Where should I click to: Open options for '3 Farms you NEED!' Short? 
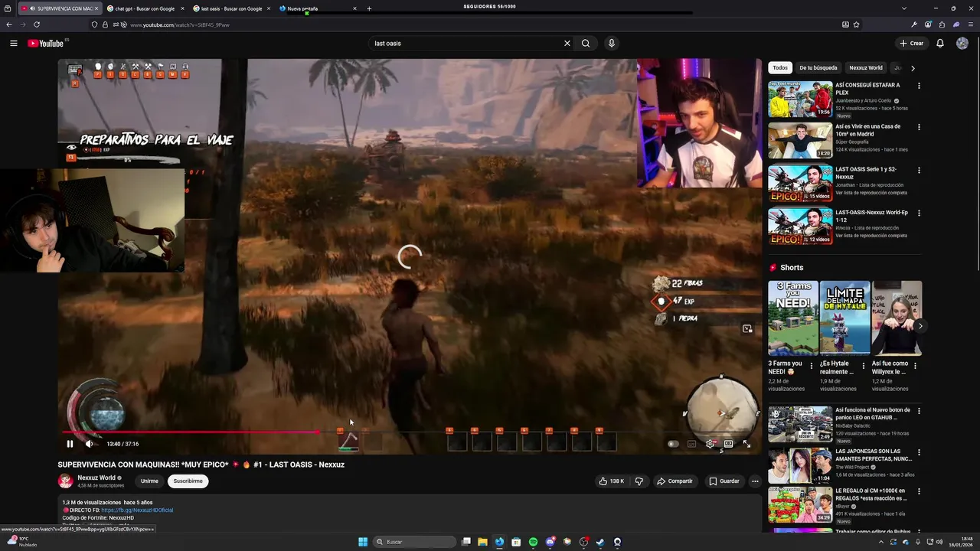(812, 366)
